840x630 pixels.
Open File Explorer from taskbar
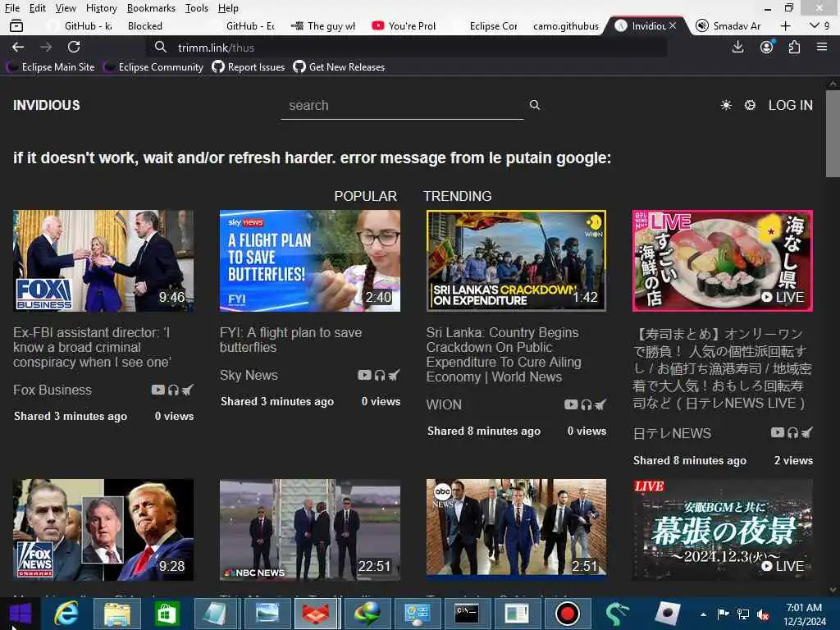pyautogui.click(x=116, y=614)
